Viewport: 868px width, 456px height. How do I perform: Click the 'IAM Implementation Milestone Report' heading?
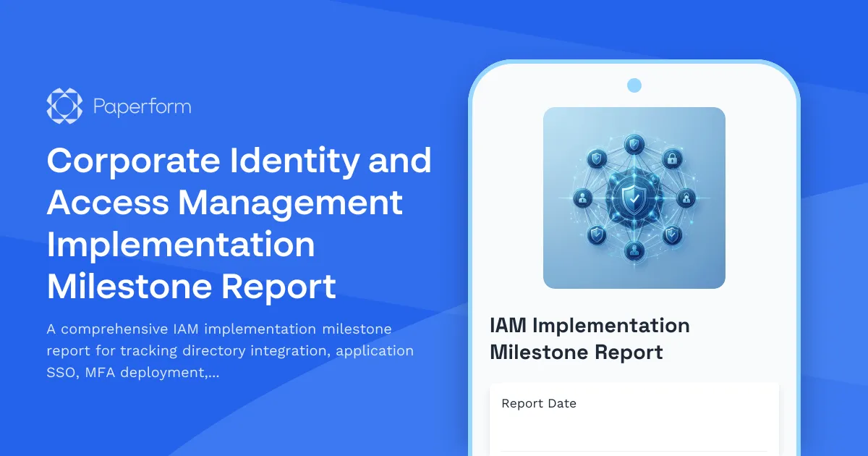coord(590,338)
